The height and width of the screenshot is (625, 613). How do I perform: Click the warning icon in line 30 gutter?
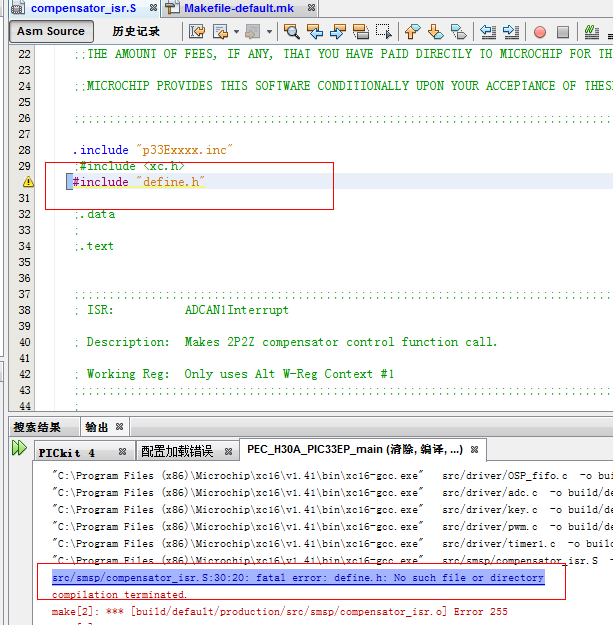[x=28, y=182]
